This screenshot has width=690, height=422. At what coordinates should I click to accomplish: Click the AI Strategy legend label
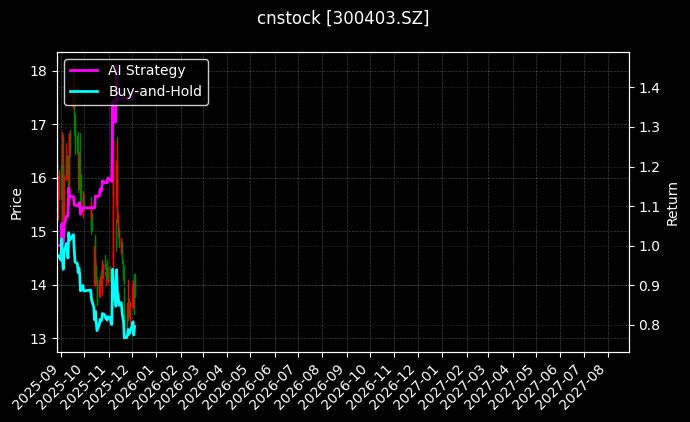[146, 70]
